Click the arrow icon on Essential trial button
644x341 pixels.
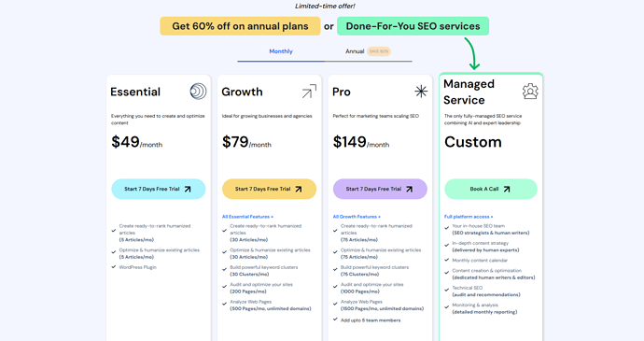pos(188,190)
